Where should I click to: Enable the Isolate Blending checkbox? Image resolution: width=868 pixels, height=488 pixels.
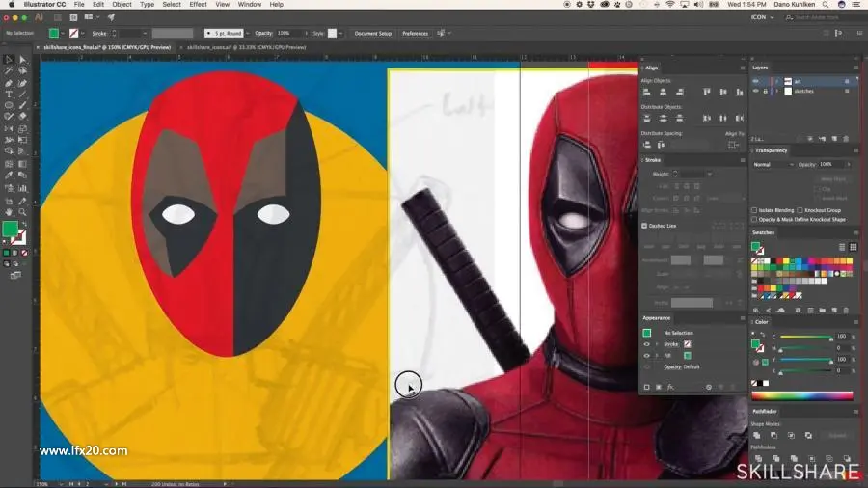pyautogui.click(x=754, y=210)
